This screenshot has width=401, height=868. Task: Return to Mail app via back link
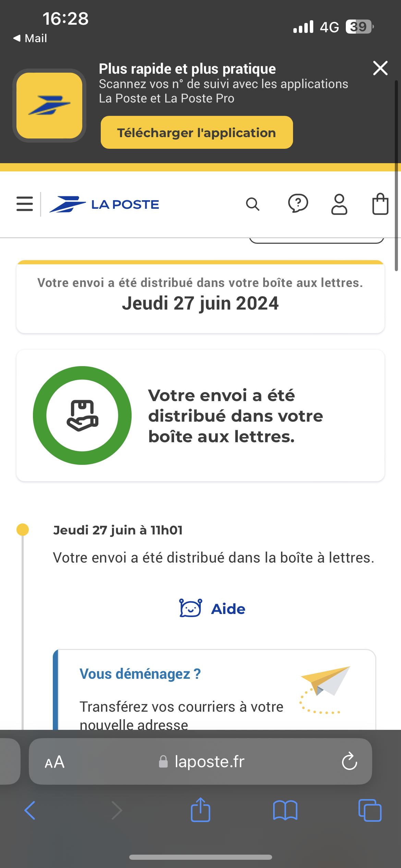(30, 38)
